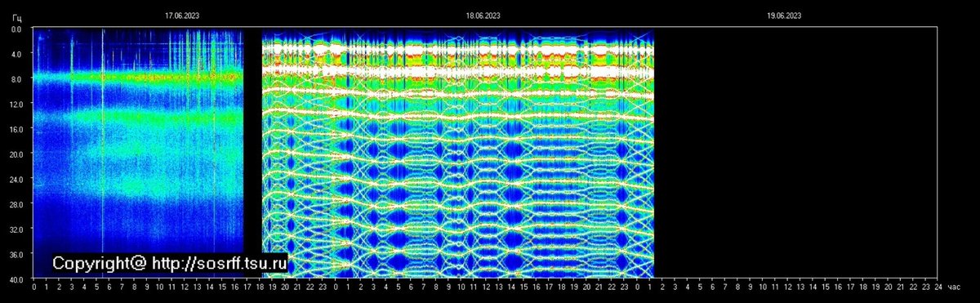This screenshot has width=980, height=303.
Task: Click the 40.0 frequency axis value
Action: click(16, 279)
